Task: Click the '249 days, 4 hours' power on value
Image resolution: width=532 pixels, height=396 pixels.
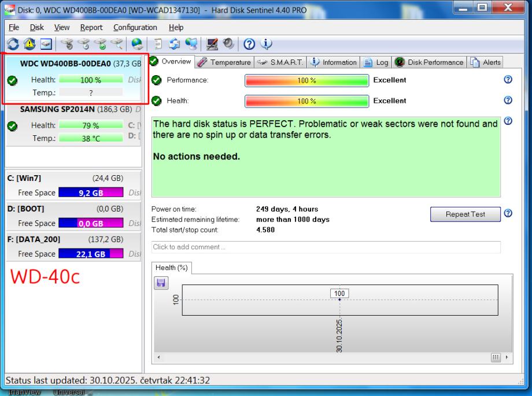Action: (x=287, y=209)
